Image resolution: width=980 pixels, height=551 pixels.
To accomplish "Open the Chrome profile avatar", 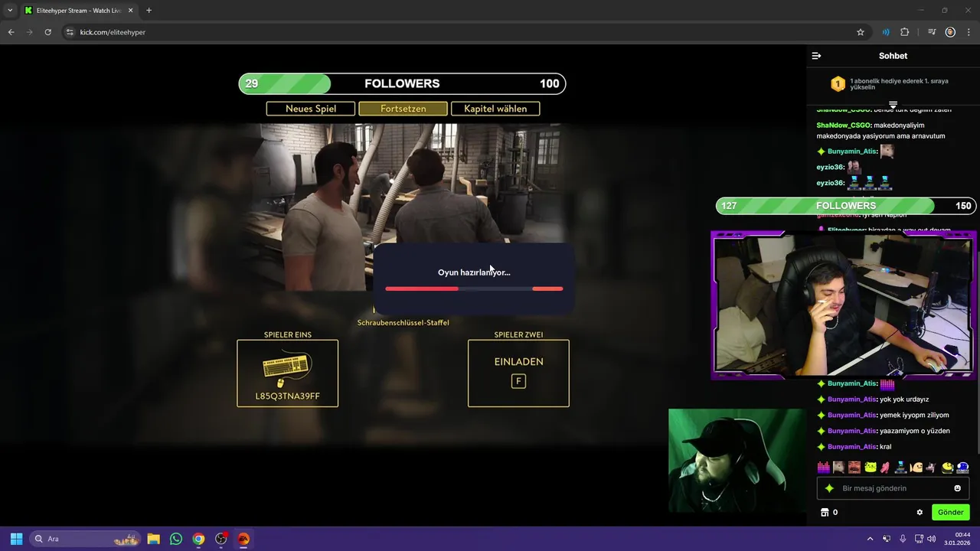I will click(x=950, y=32).
